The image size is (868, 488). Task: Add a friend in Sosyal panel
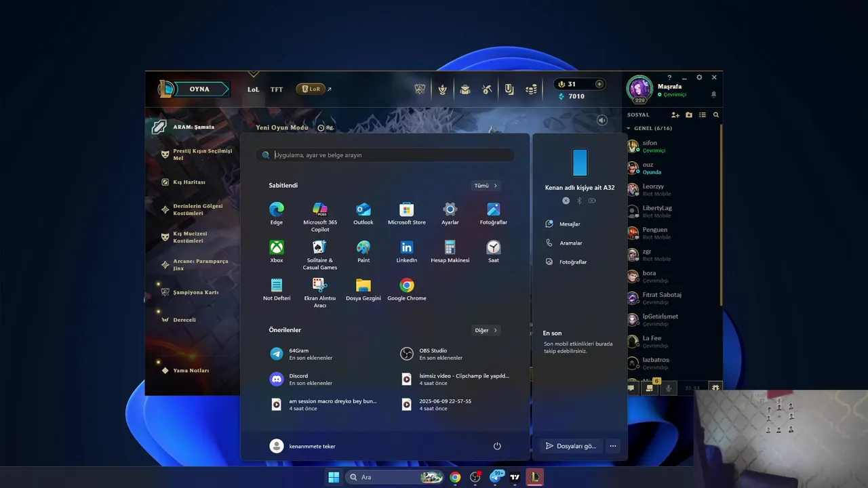[x=675, y=115]
